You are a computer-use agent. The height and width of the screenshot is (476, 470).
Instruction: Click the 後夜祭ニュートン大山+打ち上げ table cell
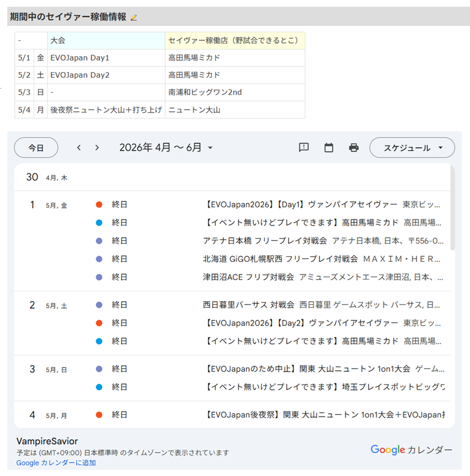pyautogui.click(x=106, y=110)
